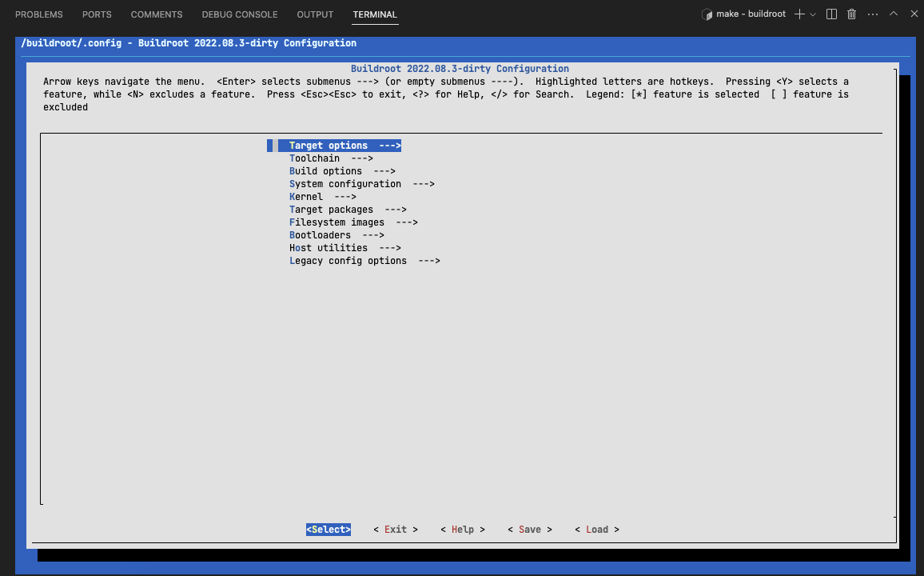
Task: Open the Toolchain submenu
Action: [x=331, y=158]
